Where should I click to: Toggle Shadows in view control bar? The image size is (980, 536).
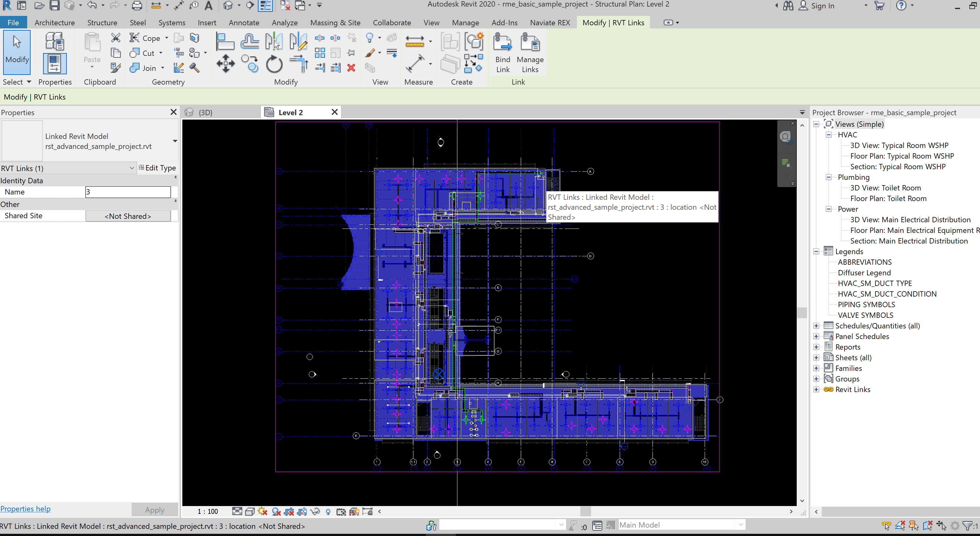[276, 511]
